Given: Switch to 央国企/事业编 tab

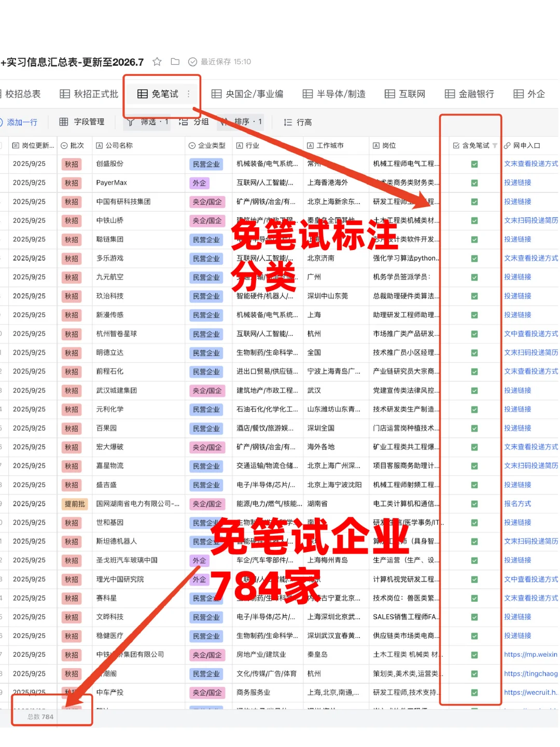Looking at the screenshot, I should [x=247, y=94].
